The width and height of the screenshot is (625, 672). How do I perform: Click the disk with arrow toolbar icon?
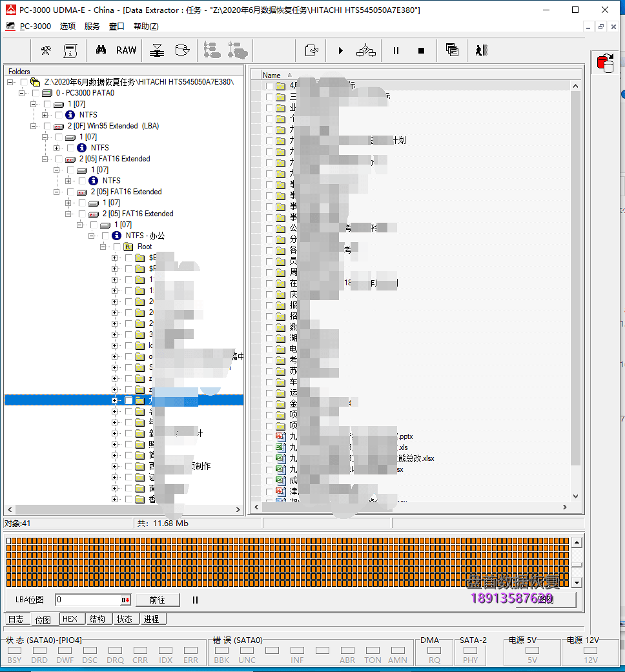coord(183,50)
